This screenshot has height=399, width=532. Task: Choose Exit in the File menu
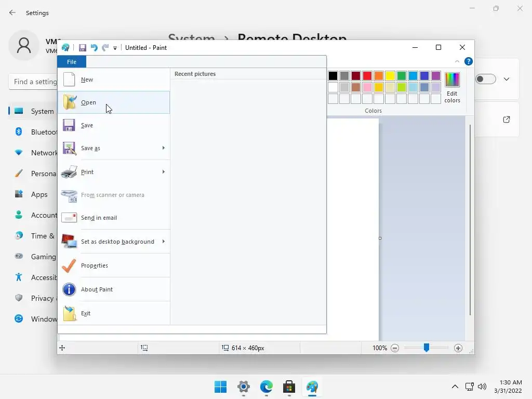pos(114,313)
